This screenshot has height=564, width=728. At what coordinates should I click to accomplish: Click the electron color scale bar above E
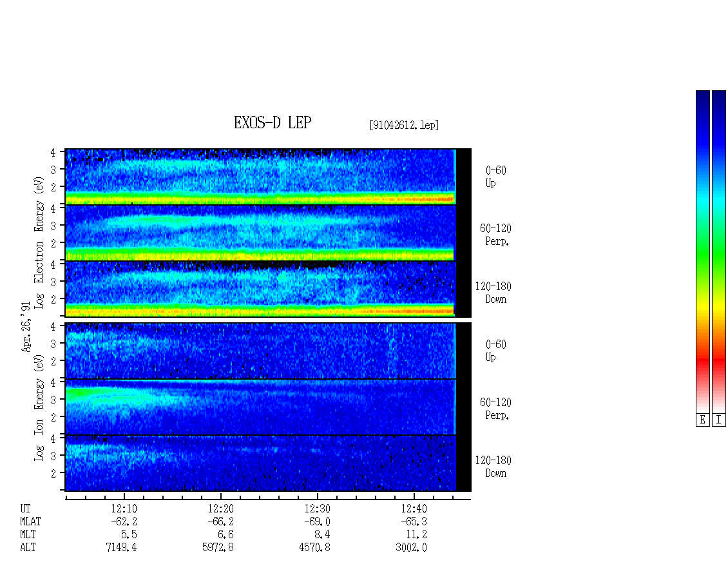702,251
